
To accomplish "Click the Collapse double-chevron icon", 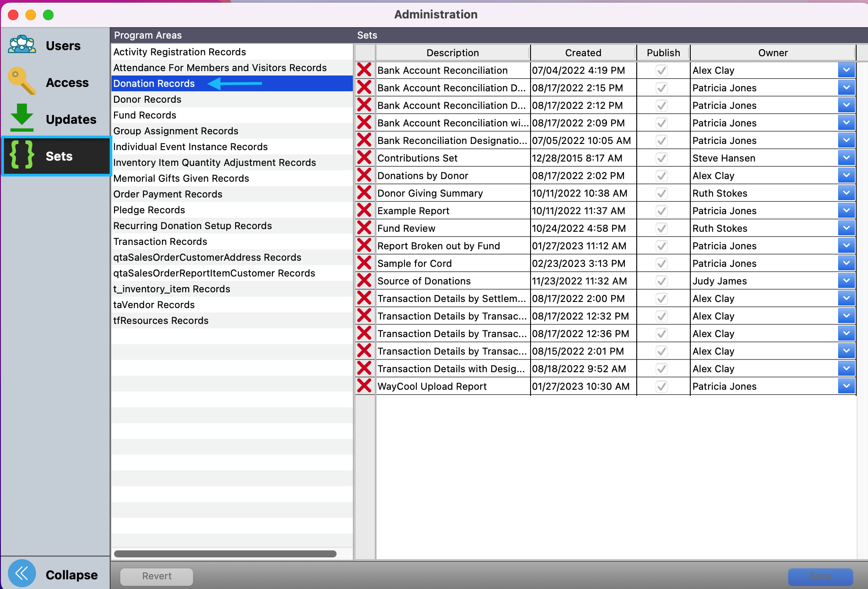I will [22, 573].
